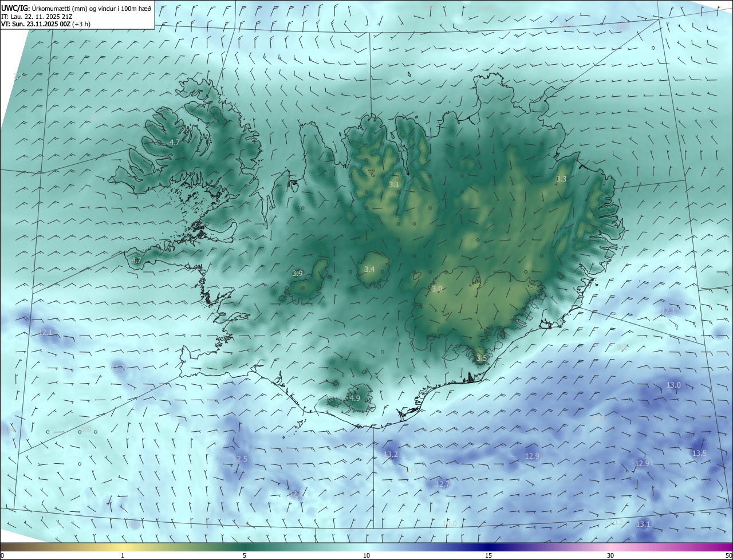Screen dimensions: 733x560
Task: Click the '15' tick on the color scale
Action: tap(488, 555)
